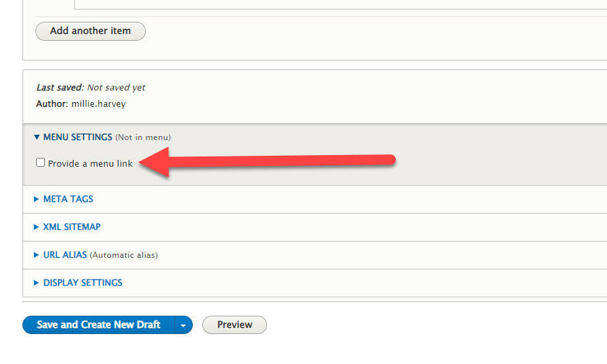Click the '(Not in menu)' summary text
The image size is (607, 364).
143,137
